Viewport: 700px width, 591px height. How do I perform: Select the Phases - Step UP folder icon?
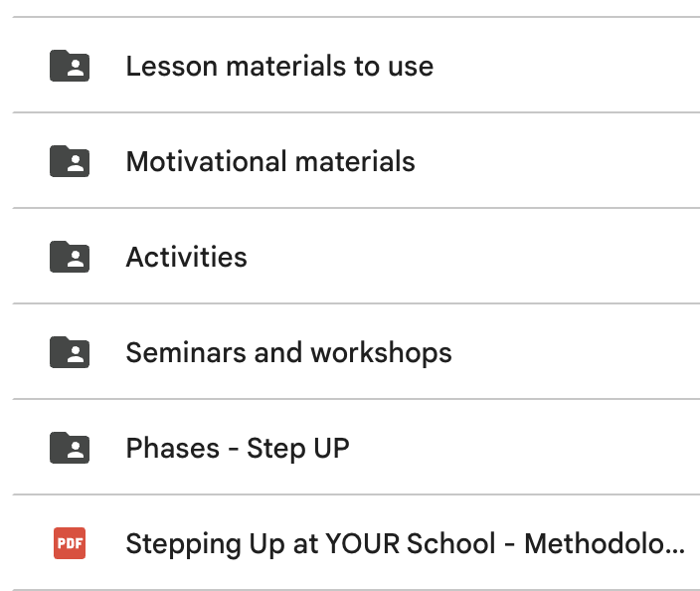(x=70, y=448)
